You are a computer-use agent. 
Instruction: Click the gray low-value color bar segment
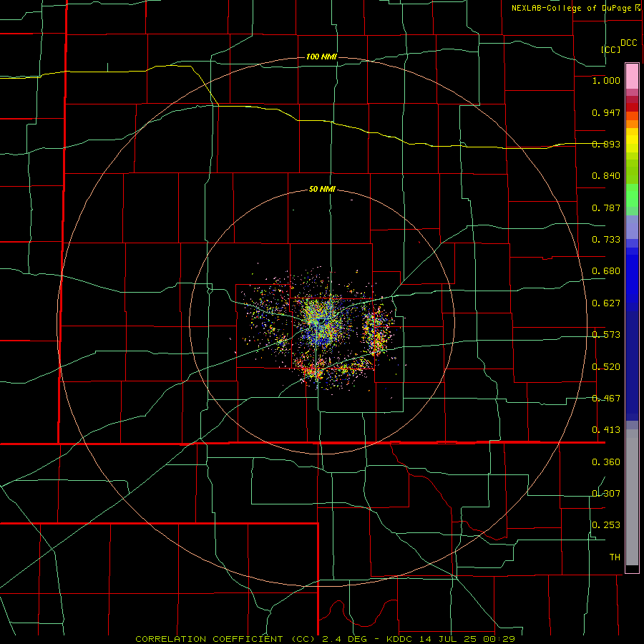(x=632, y=497)
